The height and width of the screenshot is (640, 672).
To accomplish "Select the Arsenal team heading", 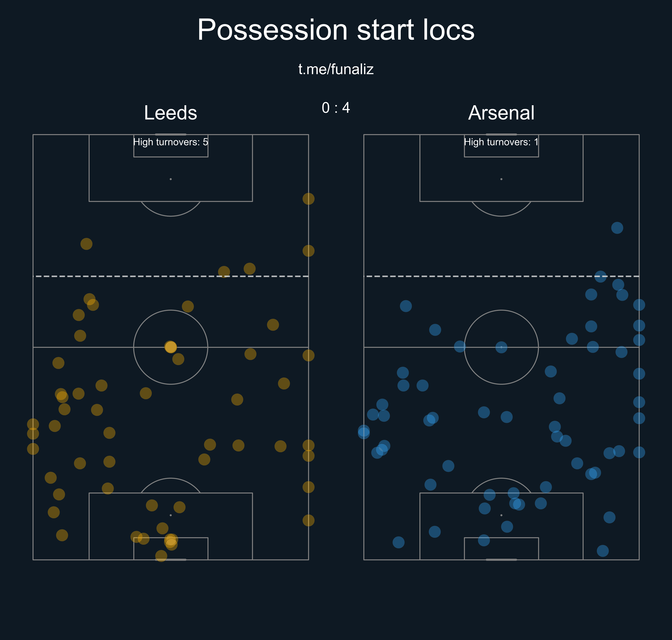I will coord(501,113).
